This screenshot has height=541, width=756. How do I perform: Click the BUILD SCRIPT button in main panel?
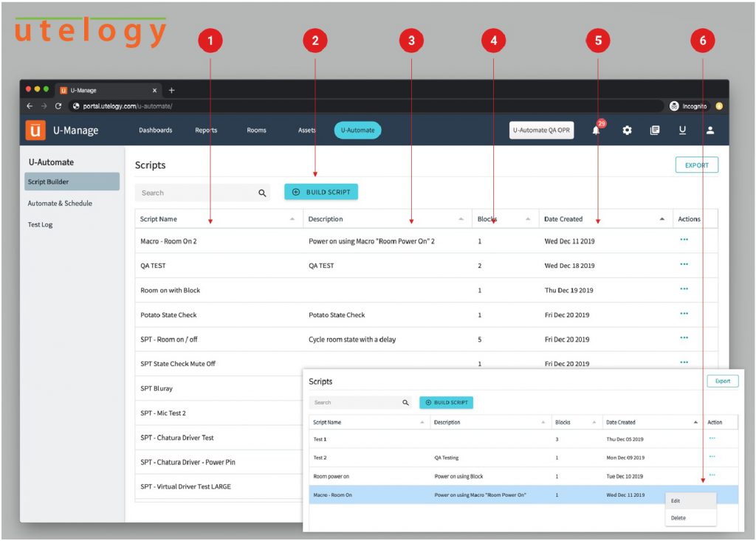pyautogui.click(x=321, y=192)
